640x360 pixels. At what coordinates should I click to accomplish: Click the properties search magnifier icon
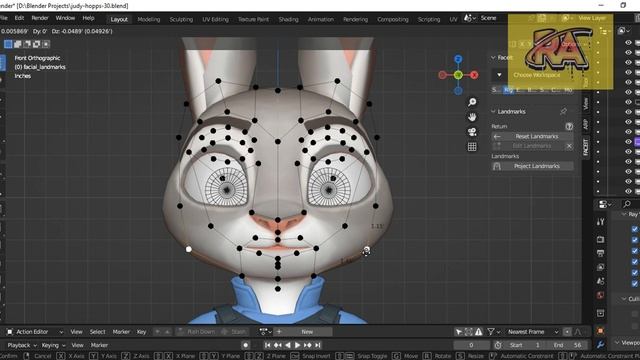627,204
